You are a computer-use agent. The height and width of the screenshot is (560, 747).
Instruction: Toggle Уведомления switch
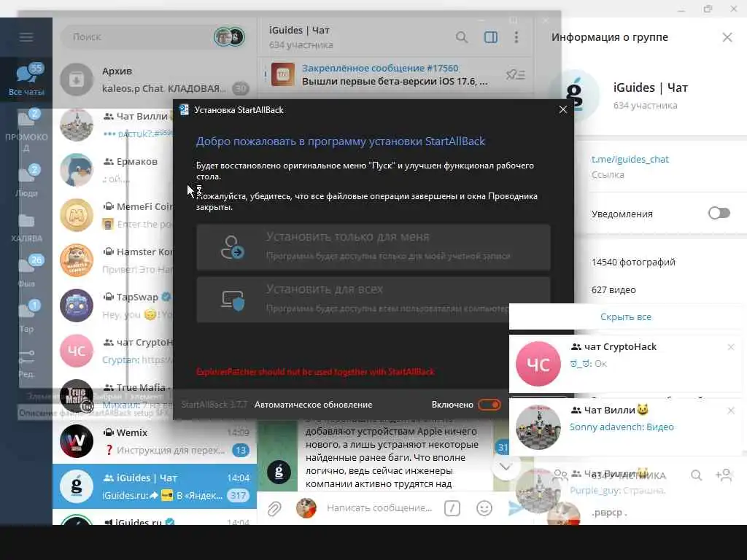tap(719, 213)
